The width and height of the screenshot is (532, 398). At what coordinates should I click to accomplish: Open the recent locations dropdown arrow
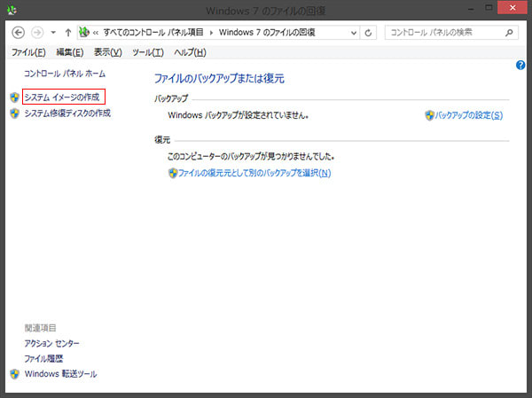(53, 33)
